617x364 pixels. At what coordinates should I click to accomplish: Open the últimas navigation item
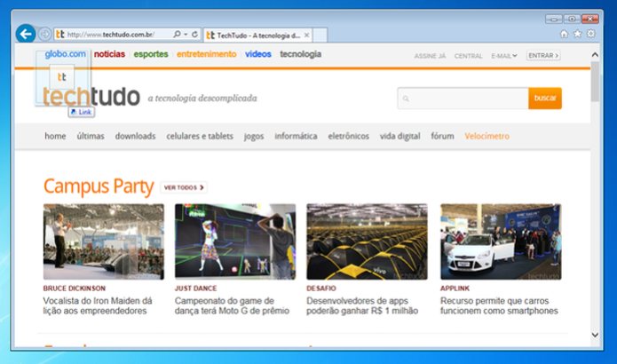(91, 136)
